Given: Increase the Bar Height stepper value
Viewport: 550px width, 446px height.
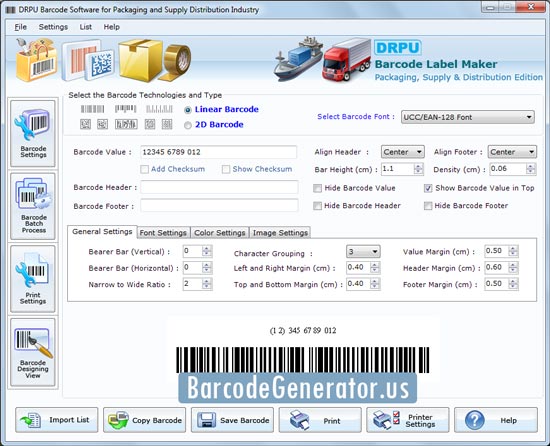Looking at the screenshot, I should coord(418,166).
